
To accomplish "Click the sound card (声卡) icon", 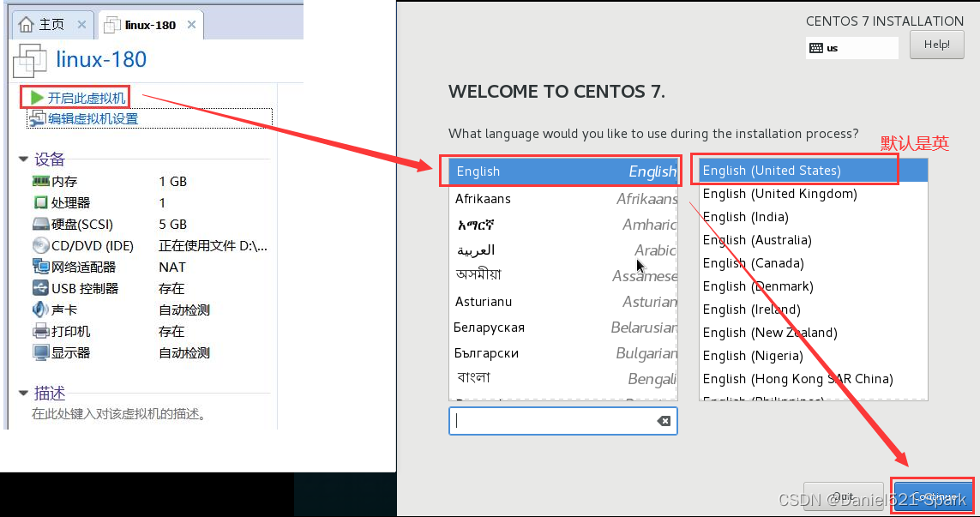I will [40, 310].
